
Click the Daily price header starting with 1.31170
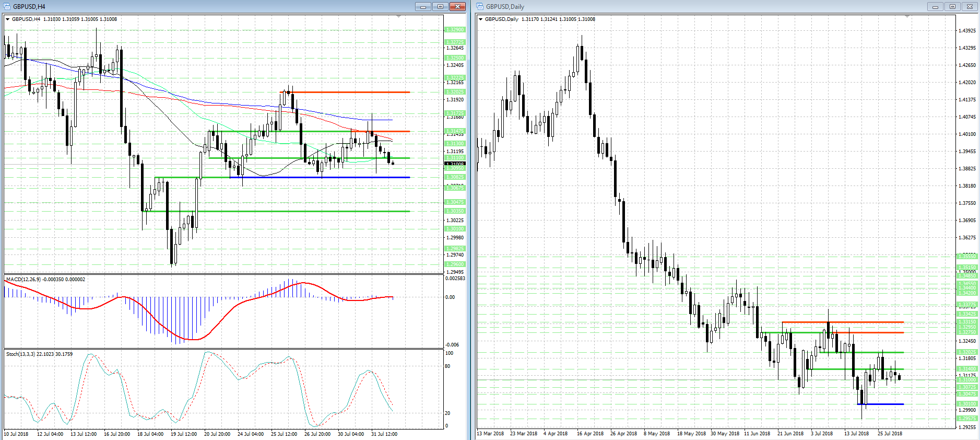pyautogui.click(x=540, y=19)
